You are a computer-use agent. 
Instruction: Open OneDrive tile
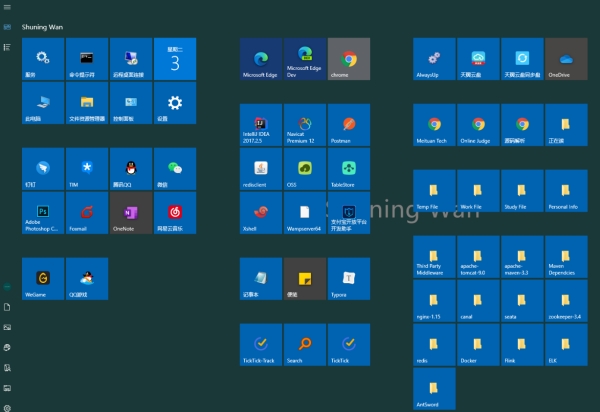565,59
